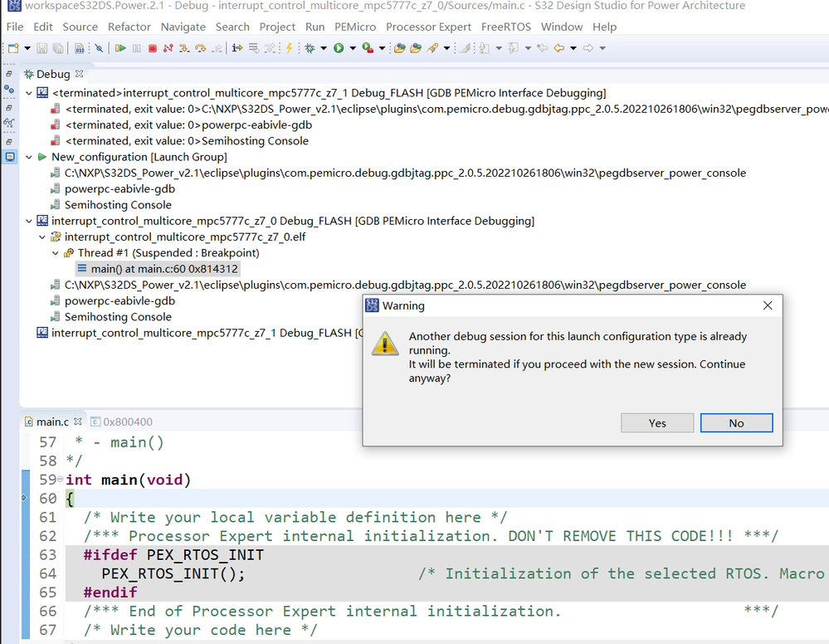Open the Run configurations dropdown arrow
This screenshot has width=829, height=644.
click(x=353, y=48)
